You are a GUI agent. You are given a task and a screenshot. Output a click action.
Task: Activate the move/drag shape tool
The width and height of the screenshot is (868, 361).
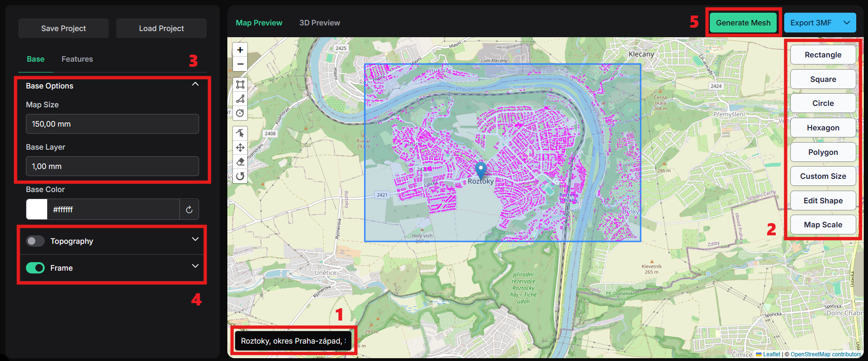coord(240,147)
